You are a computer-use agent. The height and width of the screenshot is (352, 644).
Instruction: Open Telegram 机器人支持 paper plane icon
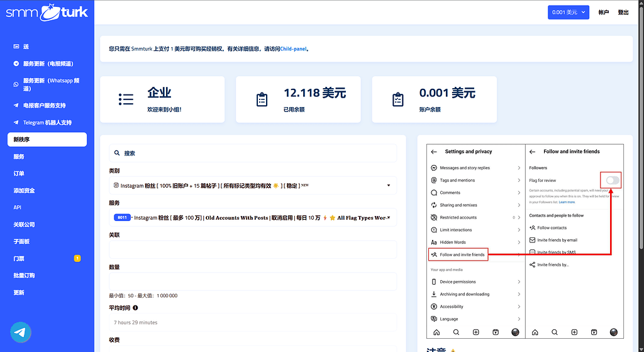16,123
